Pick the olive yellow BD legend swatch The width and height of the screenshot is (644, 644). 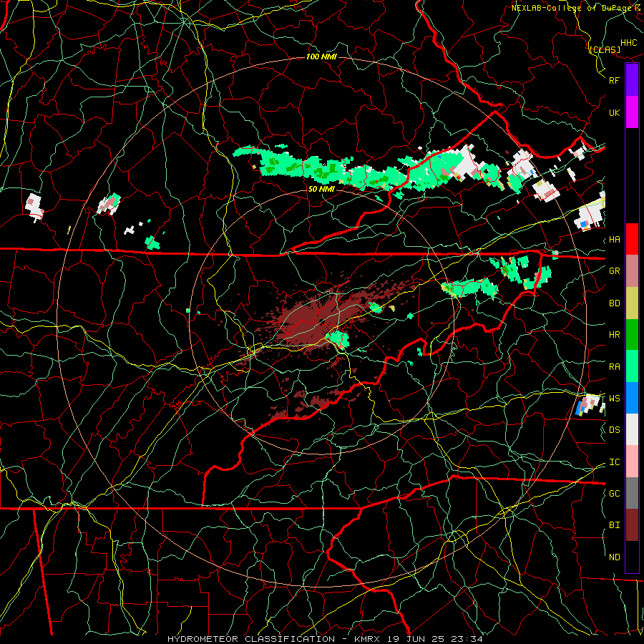[x=632, y=303]
